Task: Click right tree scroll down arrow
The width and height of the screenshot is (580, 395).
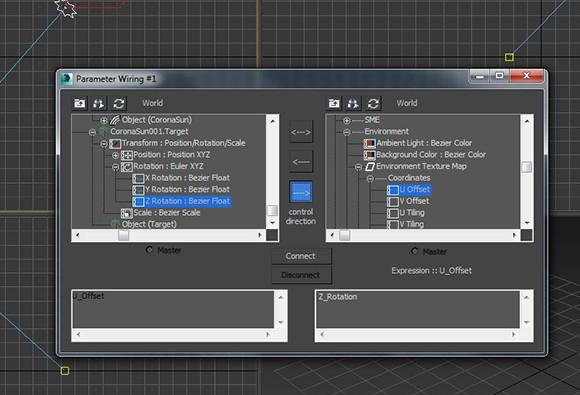Action: coord(527,223)
